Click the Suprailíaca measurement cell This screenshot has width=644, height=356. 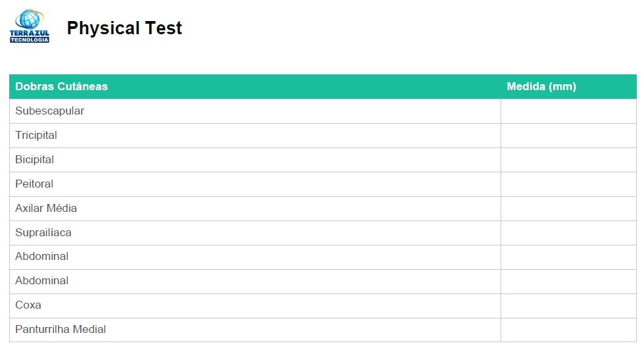coord(568,233)
